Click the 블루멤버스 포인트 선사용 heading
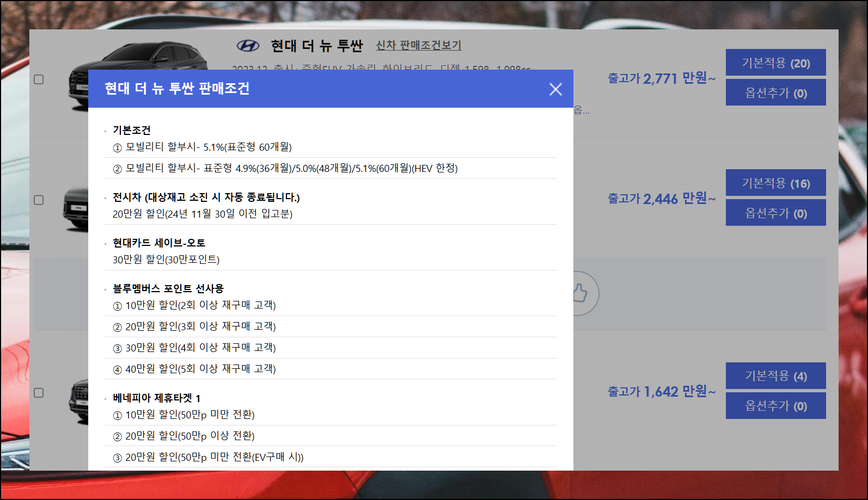 (x=168, y=288)
